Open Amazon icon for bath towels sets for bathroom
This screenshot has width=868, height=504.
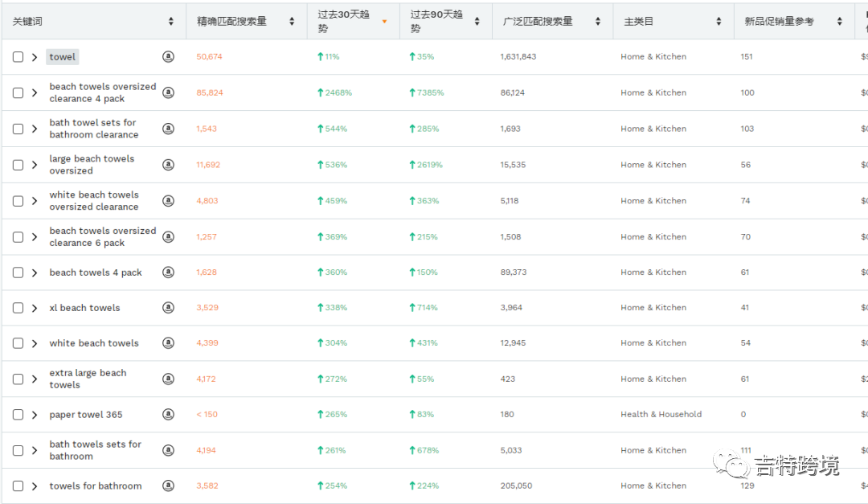coord(168,450)
